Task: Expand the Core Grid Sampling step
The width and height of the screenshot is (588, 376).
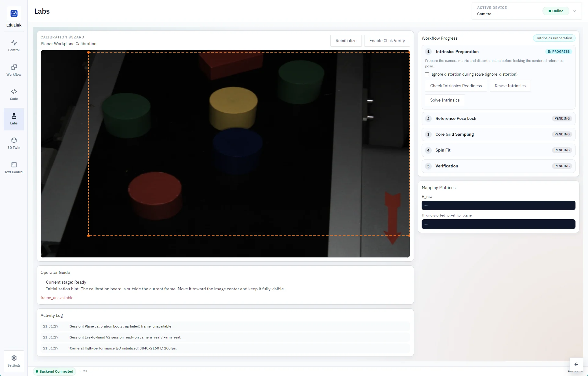Action: point(498,134)
